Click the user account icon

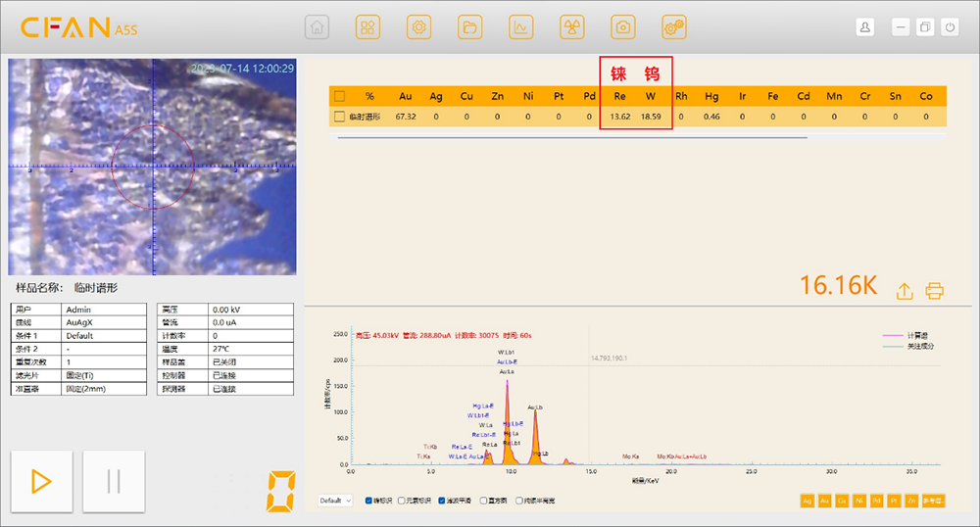click(x=865, y=27)
